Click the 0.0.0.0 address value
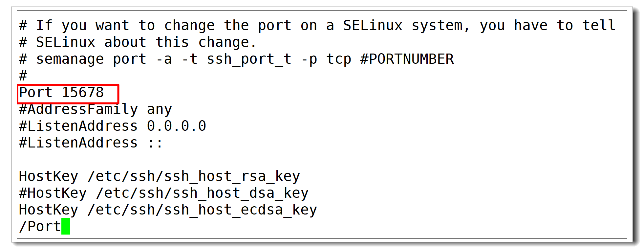Viewport: 644px width, 249px height. tap(177, 126)
